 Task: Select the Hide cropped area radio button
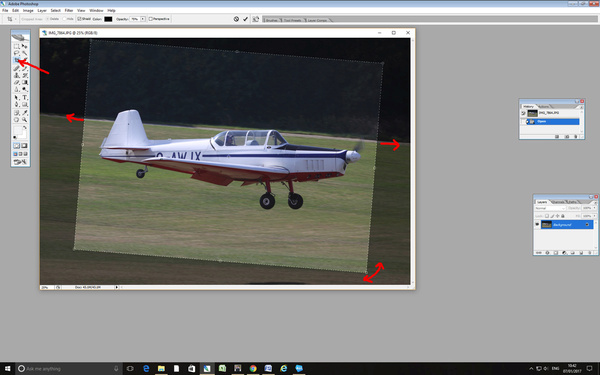tap(64, 19)
